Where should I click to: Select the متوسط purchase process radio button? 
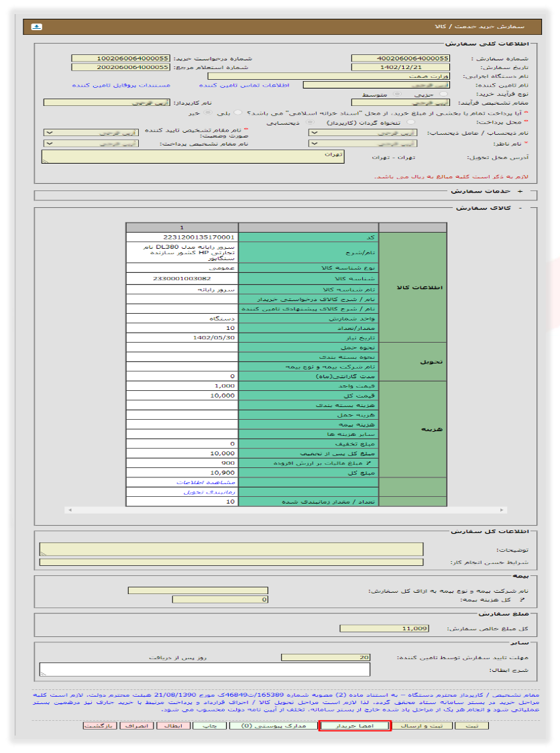coord(397,94)
